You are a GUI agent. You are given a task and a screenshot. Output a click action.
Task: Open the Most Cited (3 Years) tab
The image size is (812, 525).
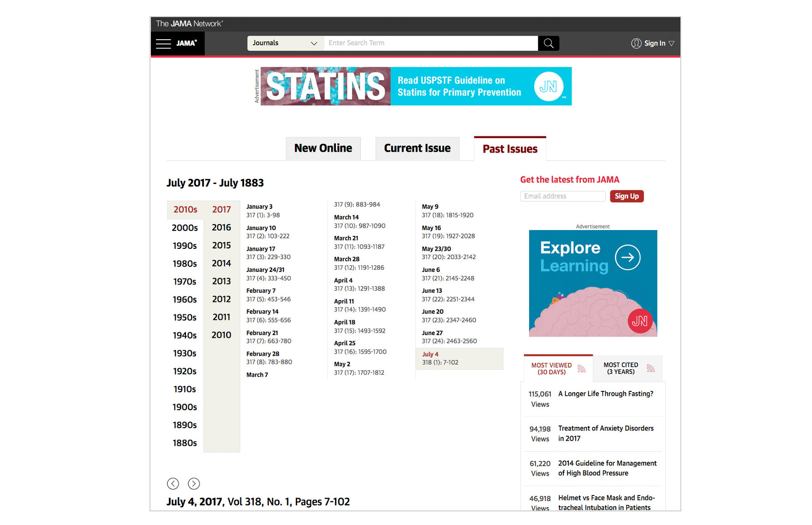621,368
